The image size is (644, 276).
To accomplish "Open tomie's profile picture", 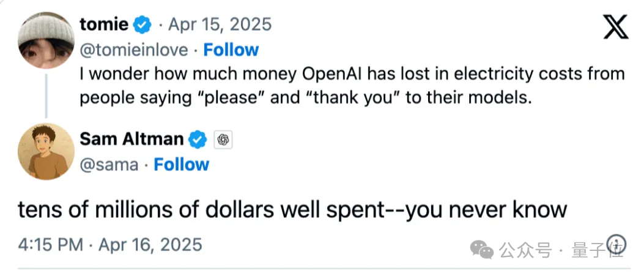I will click(x=46, y=40).
